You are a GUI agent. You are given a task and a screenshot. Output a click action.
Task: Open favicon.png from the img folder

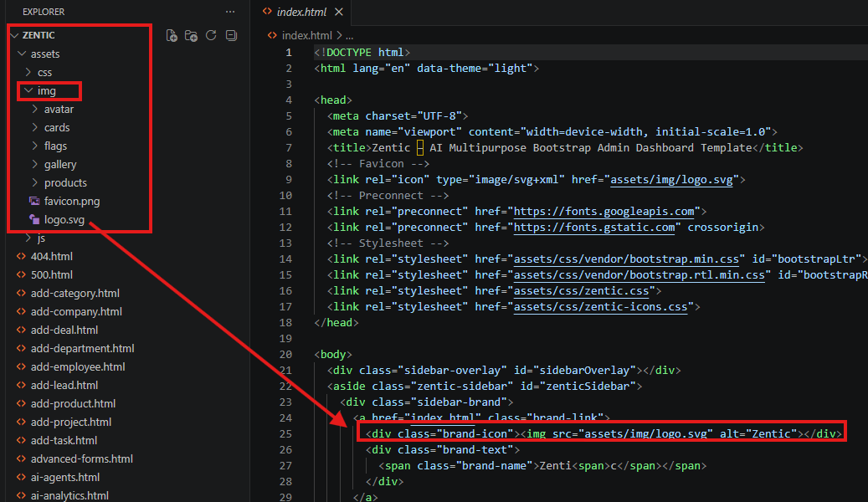click(72, 202)
